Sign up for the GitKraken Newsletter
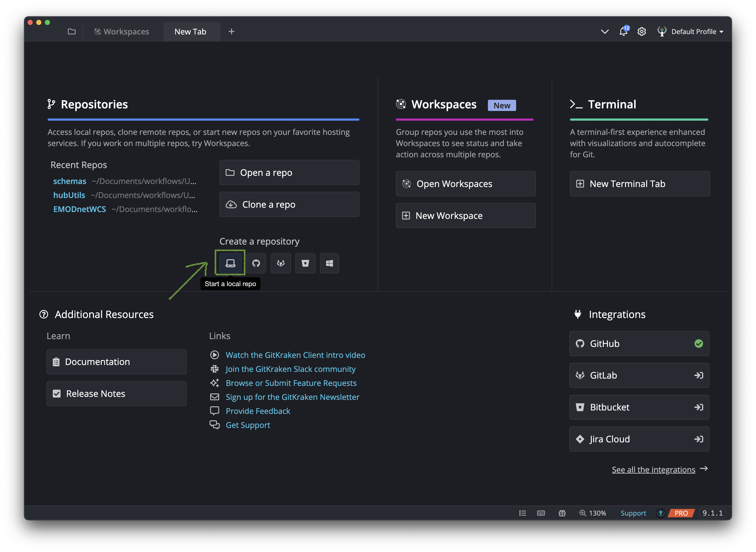Screen dimensions: 756x552 pos(292,397)
